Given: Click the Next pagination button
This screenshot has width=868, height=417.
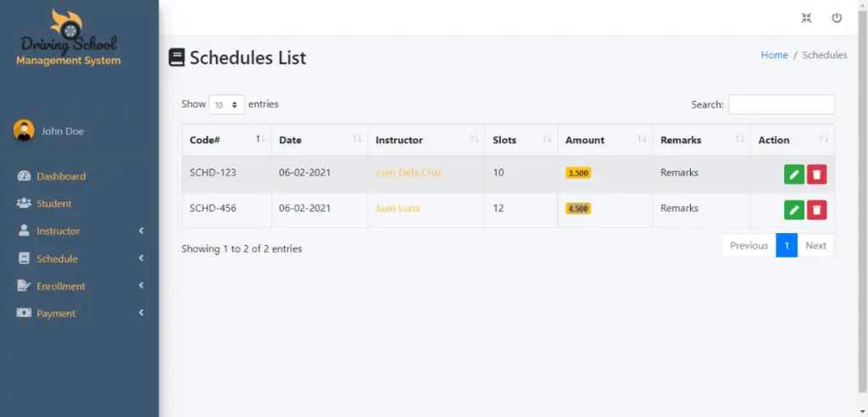Looking at the screenshot, I should point(815,245).
